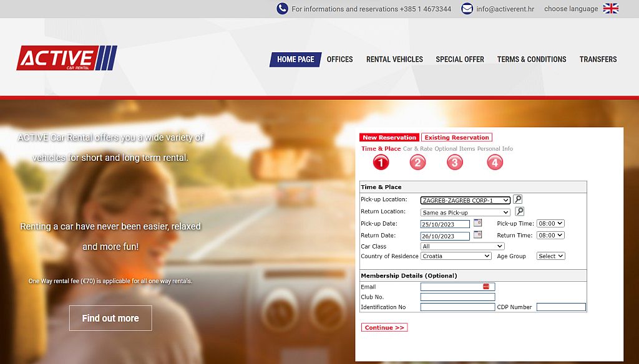Image resolution: width=639 pixels, height=364 pixels.
Task: Click the Find out more button
Action: coord(110,318)
